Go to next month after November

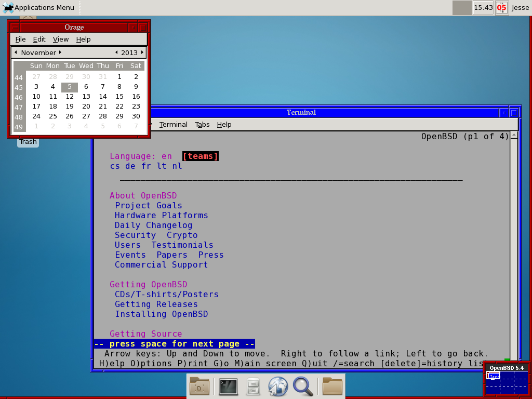click(60, 52)
